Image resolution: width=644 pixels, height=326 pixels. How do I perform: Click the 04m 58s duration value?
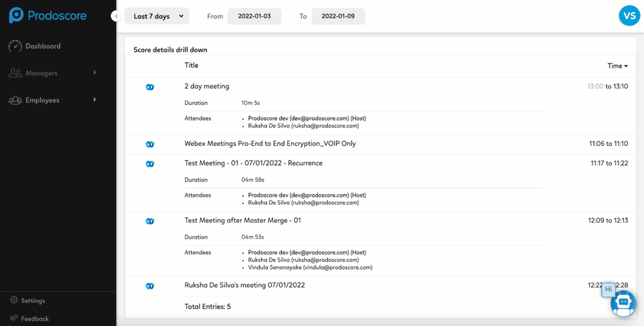coord(253,180)
